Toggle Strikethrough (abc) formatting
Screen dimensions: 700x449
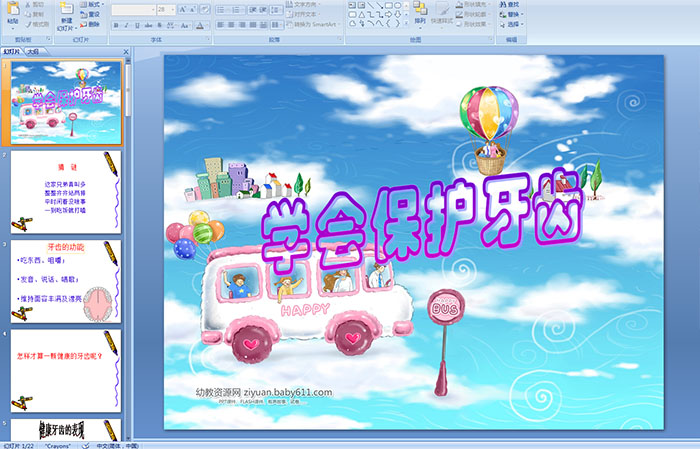click(x=148, y=25)
